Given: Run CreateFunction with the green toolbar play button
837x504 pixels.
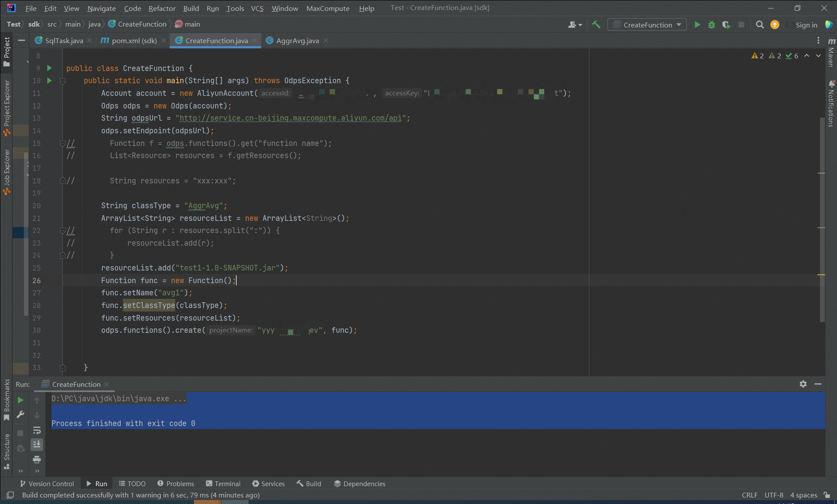Looking at the screenshot, I should [x=697, y=25].
